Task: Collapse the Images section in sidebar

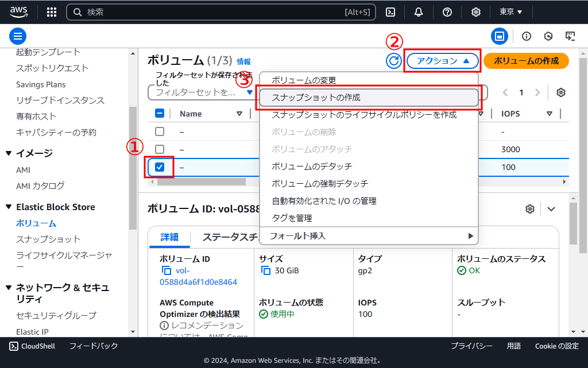Action: pyautogui.click(x=9, y=153)
